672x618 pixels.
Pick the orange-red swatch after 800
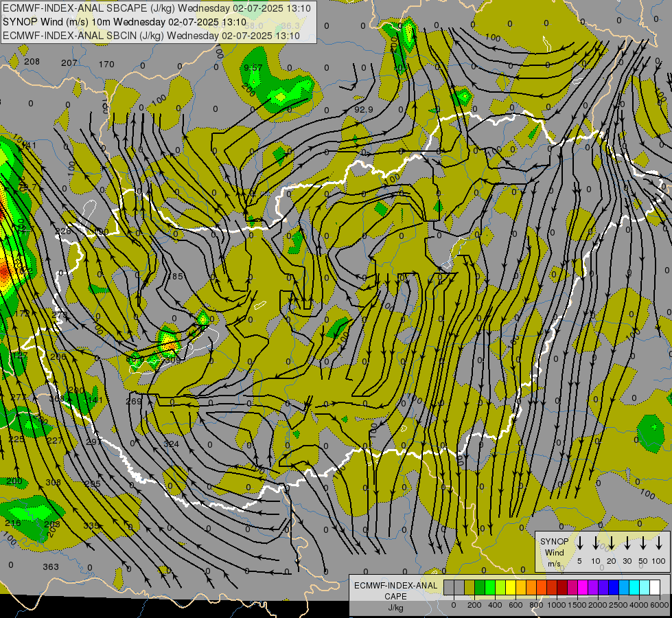542,587
